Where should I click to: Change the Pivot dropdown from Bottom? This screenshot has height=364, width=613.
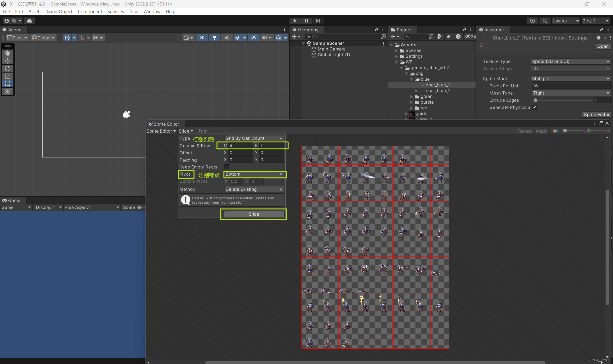coord(254,174)
